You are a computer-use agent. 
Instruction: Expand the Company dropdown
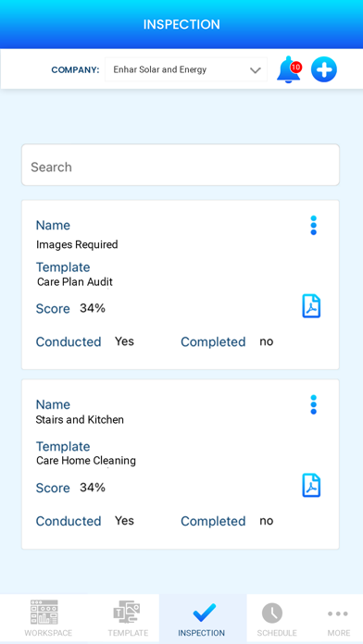(x=186, y=69)
